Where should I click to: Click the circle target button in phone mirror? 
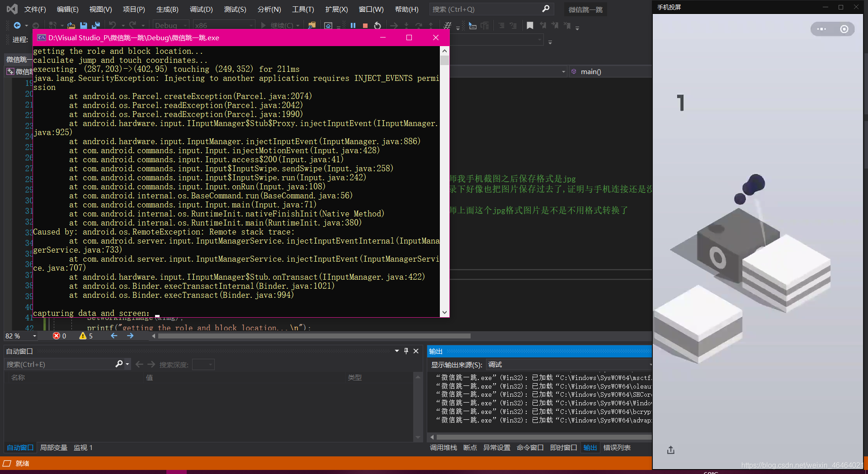(844, 29)
